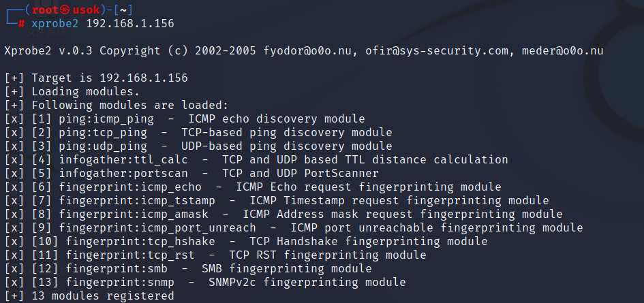This screenshot has height=303, width=644.
Task: Click the xprobe2 command text
Action: click(55, 24)
